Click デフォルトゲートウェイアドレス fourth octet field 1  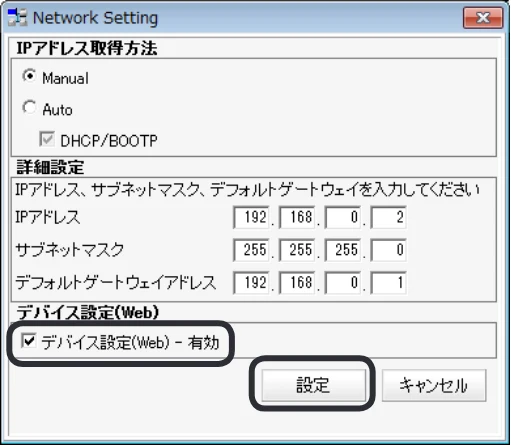[388, 283]
